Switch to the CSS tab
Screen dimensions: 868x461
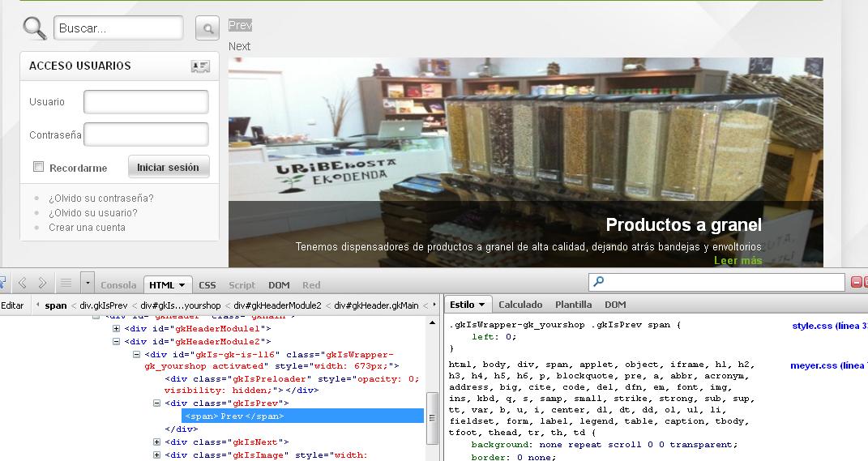(x=207, y=285)
